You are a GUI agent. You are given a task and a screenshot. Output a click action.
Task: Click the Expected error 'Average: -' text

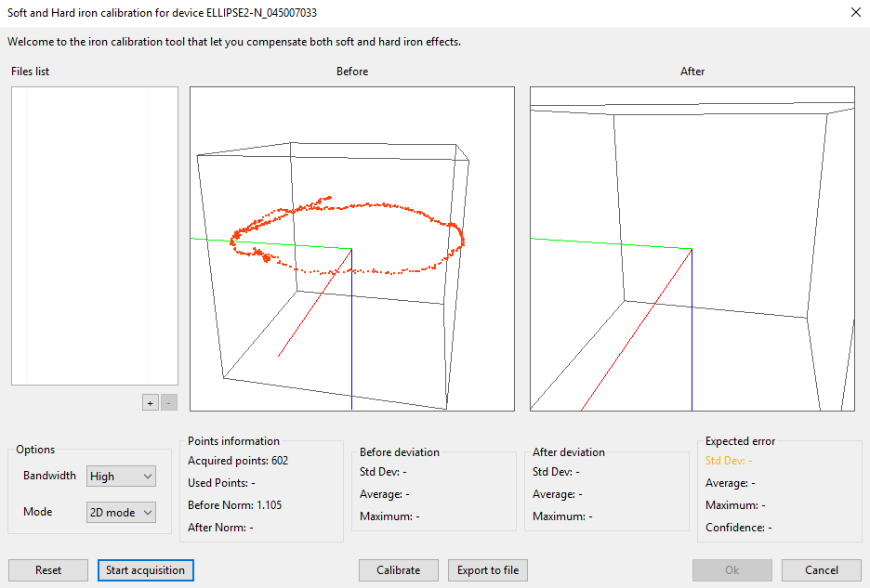click(x=731, y=483)
